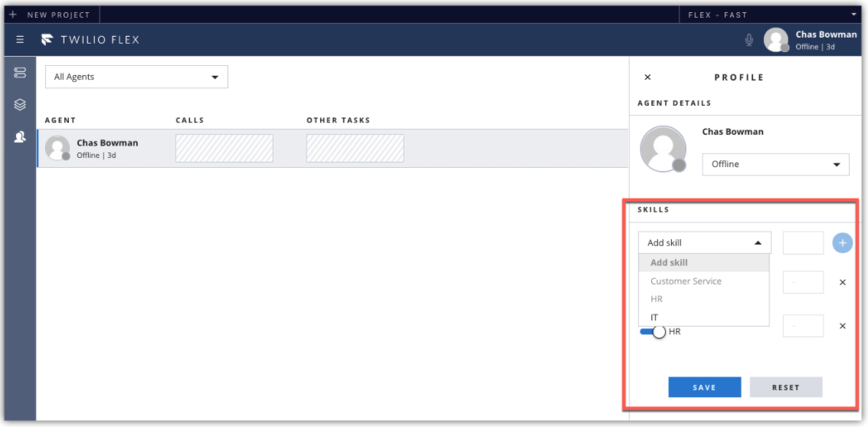Image resolution: width=868 pixels, height=427 pixels.
Task: Select HR option in skill list
Action: pyautogui.click(x=704, y=299)
